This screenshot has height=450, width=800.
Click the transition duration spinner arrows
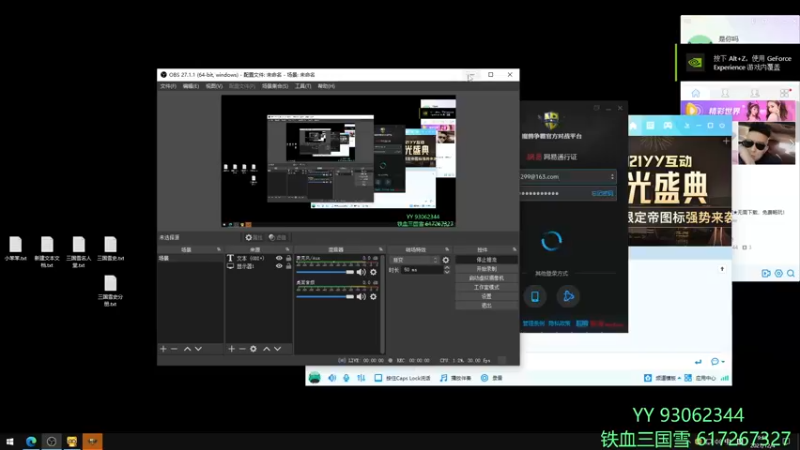click(x=447, y=270)
